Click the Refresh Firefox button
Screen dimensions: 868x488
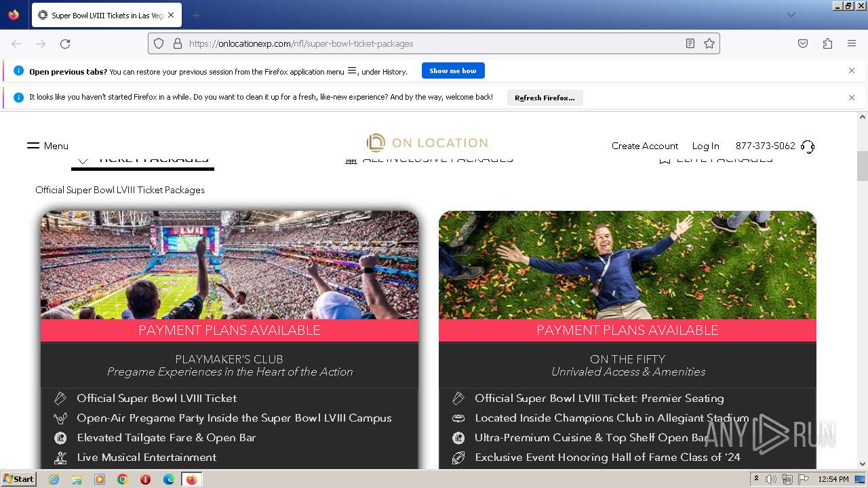click(x=545, y=98)
